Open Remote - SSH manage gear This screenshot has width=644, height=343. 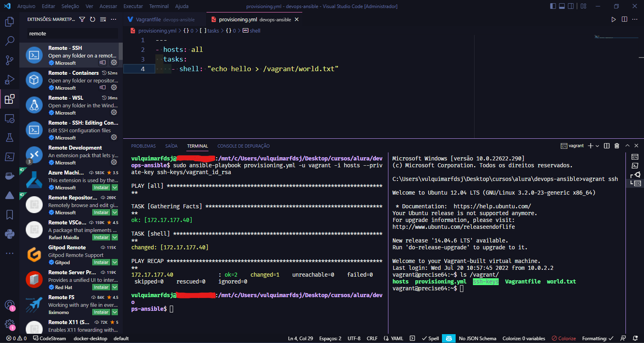(114, 62)
